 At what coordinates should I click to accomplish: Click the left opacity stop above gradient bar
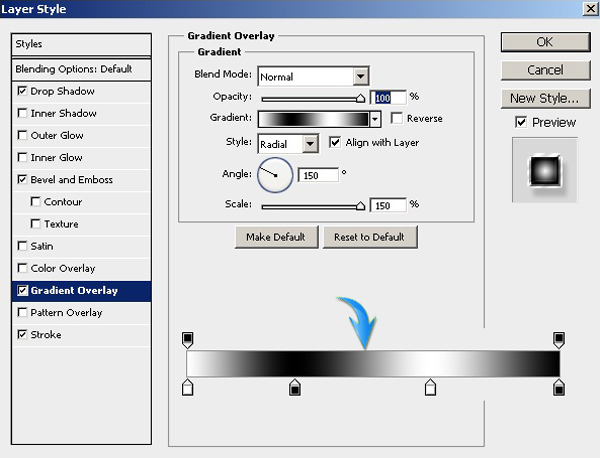click(x=187, y=340)
